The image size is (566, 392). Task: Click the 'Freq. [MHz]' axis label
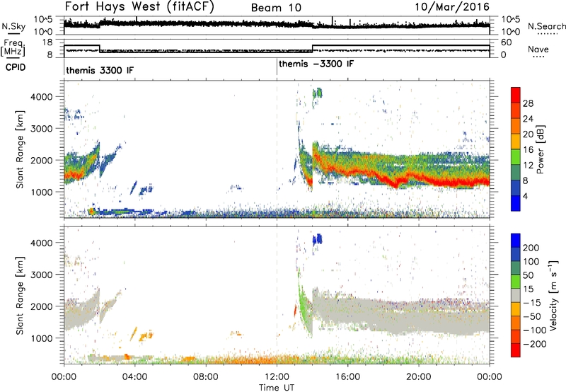click(13, 48)
